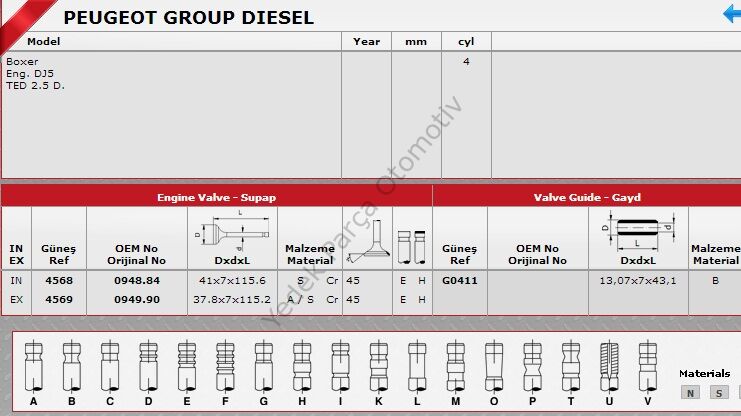This screenshot has height=416, width=741.
Task: Click the engine valve Malzeme Material header
Action: coord(310,254)
